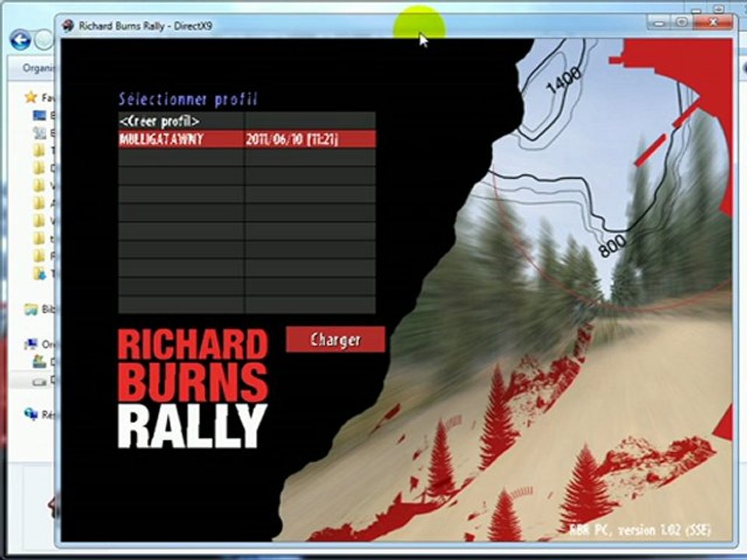Screen dimensions: 747x560
Task: Click the Favorites star icon in Explorer
Action: [x=31, y=98]
